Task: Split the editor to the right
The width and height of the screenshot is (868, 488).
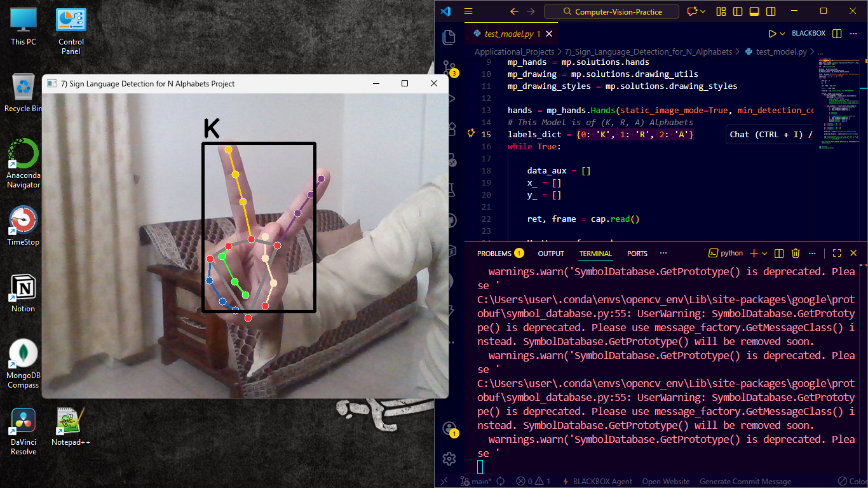Action: (837, 34)
